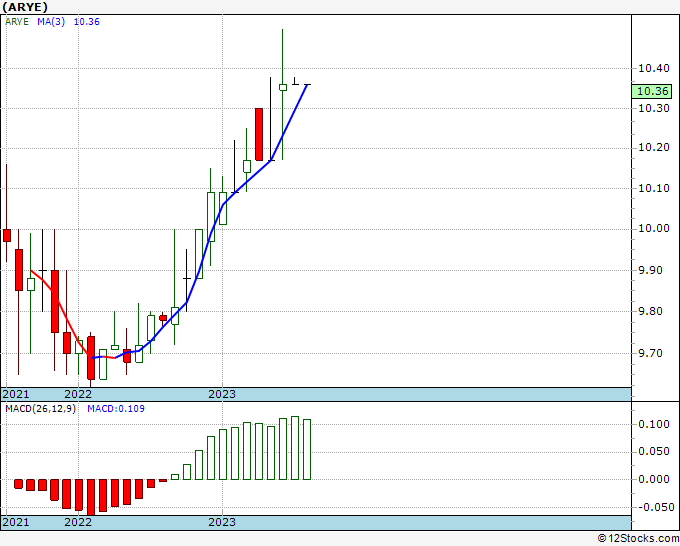Click the 10.00 price axis label
This screenshot has width=680, height=546.
click(654, 229)
